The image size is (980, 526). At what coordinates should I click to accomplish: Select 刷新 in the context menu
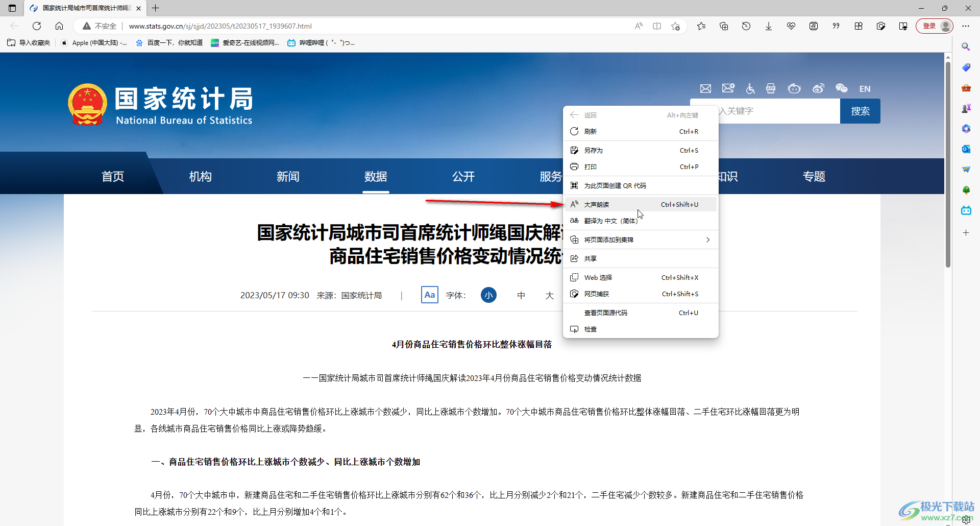coord(641,132)
